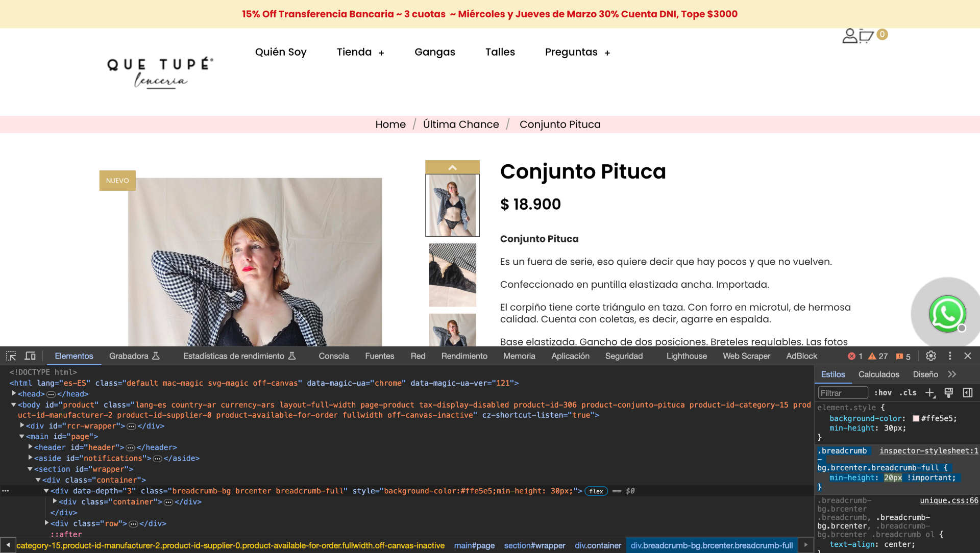Screen dimensions: 980x553
Task: Click the #ffe5e5 background color swatch
Action: [x=916, y=418]
